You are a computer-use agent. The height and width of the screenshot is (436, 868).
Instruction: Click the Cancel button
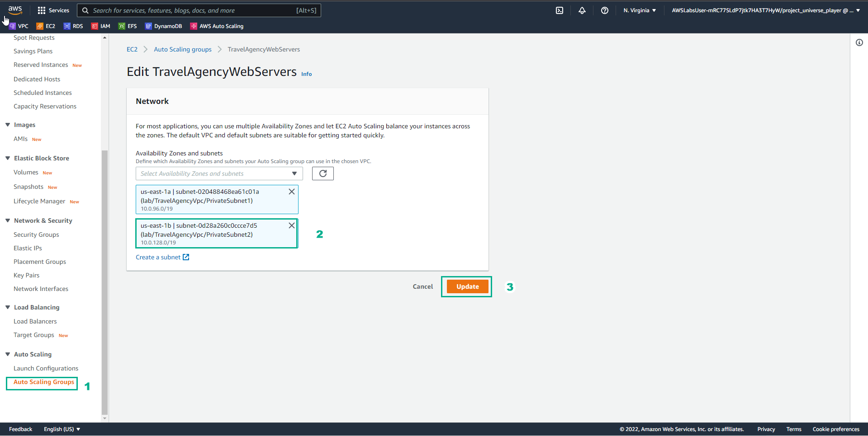pos(423,286)
